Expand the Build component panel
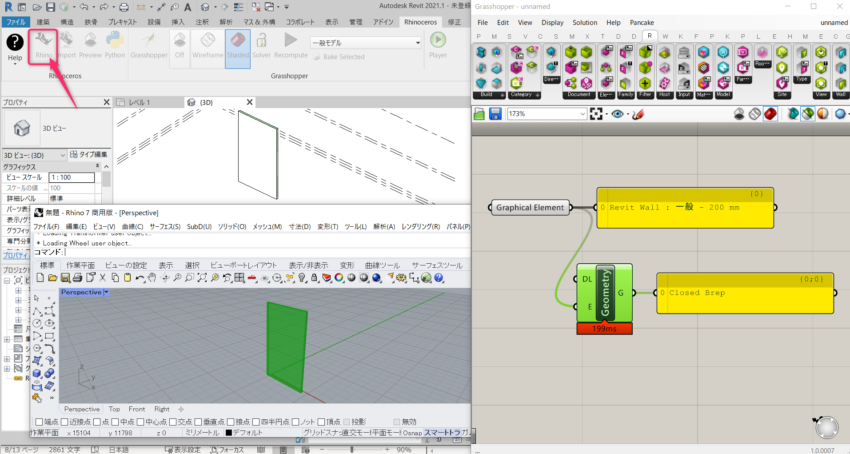Viewport: 850px width, 454px height. point(489,94)
